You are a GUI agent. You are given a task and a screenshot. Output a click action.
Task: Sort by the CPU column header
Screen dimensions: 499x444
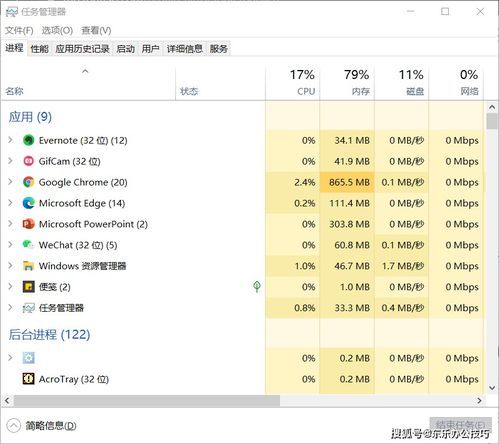click(x=292, y=83)
